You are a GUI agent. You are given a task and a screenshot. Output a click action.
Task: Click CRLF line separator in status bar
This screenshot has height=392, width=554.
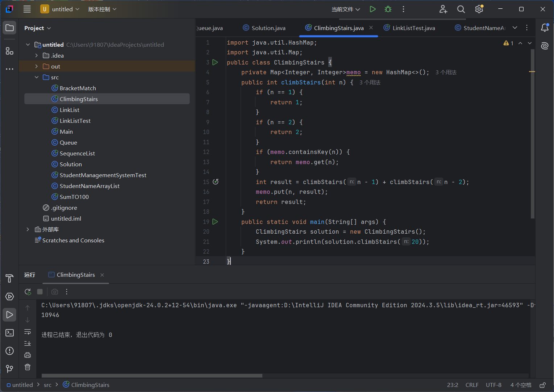pos(472,385)
